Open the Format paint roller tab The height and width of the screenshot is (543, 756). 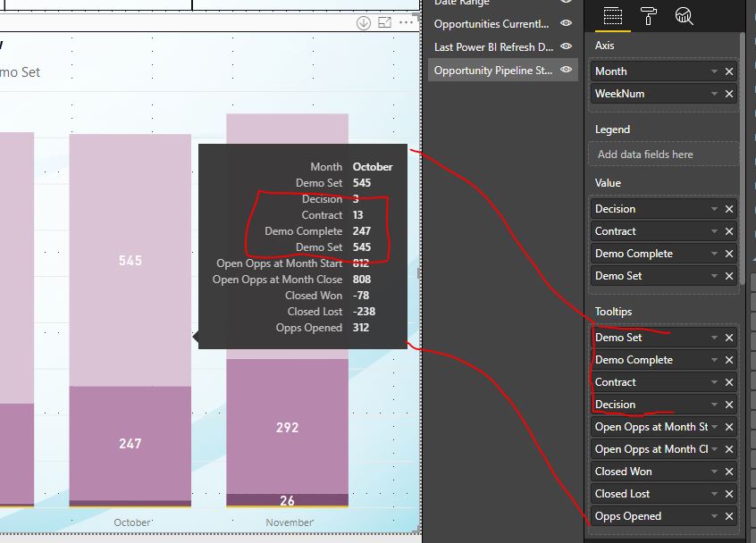[648, 16]
